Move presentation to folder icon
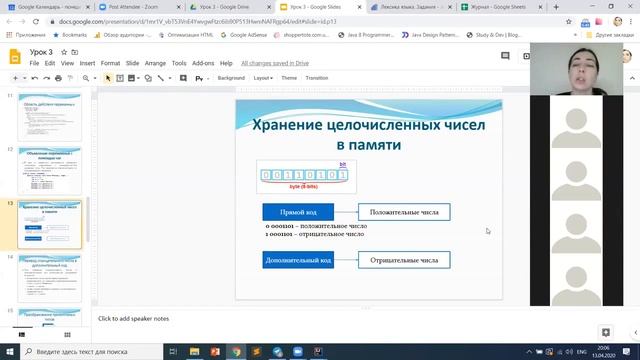 [75, 52]
